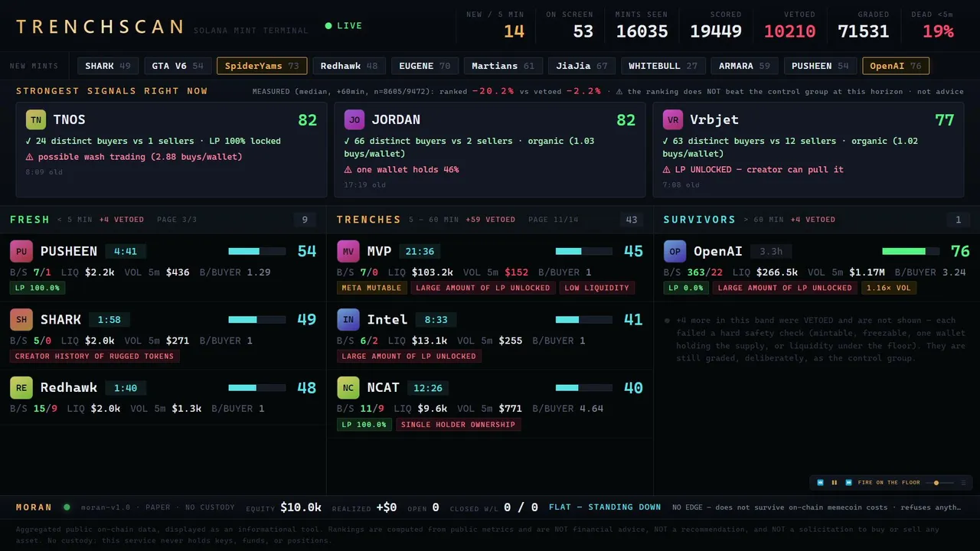
Task: Open the Vrbjet signal card title
Action: tap(715, 120)
